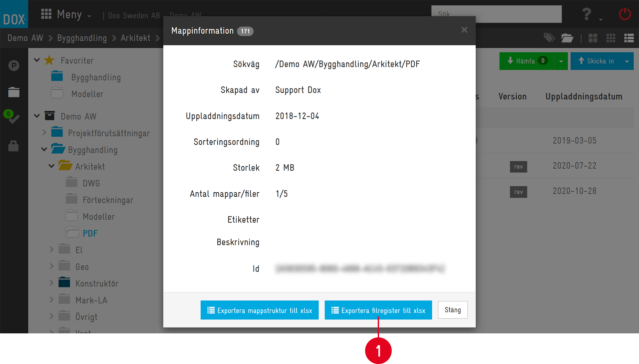Click Arkitekt in breadcrumb
The width and height of the screenshot is (639, 364).
pos(135,38)
